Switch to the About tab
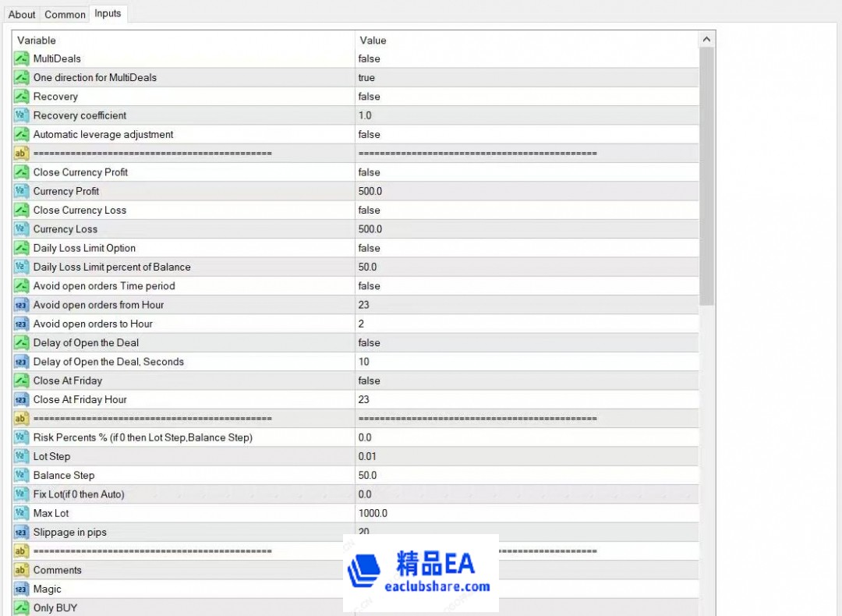Image resolution: width=842 pixels, height=616 pixels. (x=22, y=14)
